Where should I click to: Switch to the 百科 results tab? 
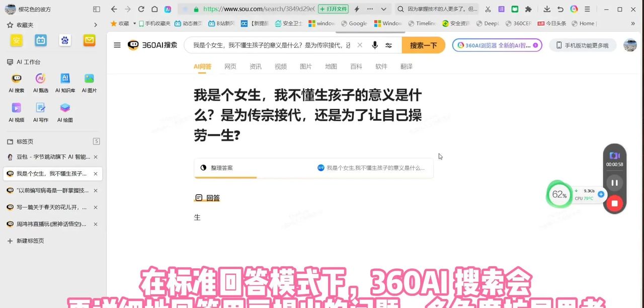(356, 66)
